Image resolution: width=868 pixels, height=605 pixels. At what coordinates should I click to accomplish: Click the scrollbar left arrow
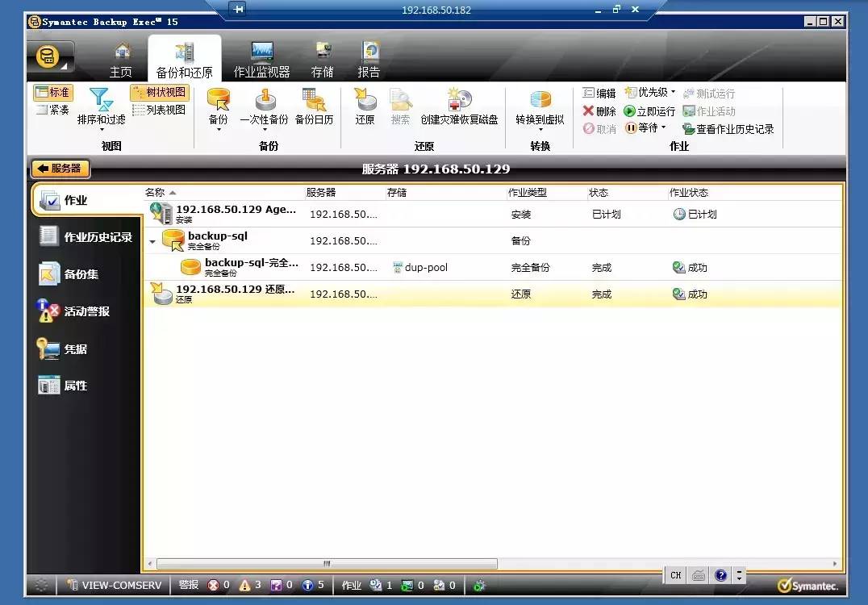tap(150, 564)
